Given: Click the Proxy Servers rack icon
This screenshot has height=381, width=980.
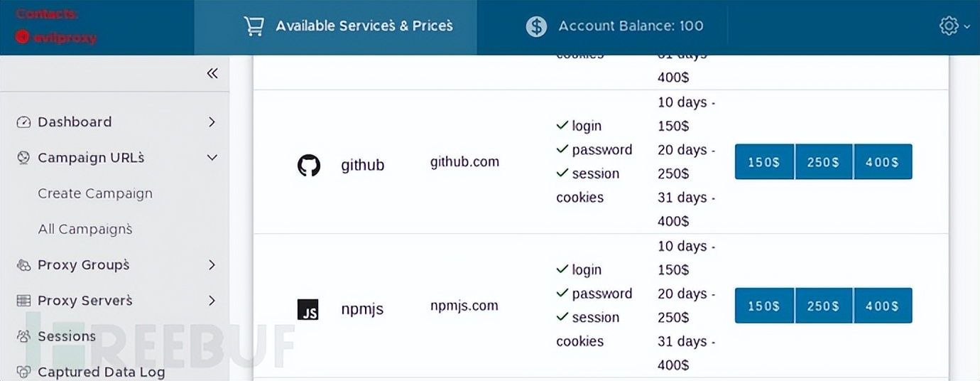Looking at the screenshot, I should (x=23, y=301).
